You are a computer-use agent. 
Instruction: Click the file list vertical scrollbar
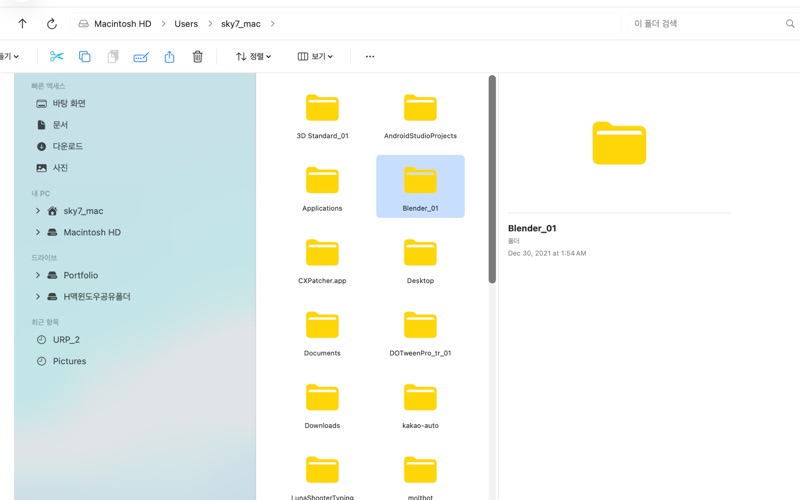(x=492, y=179)
